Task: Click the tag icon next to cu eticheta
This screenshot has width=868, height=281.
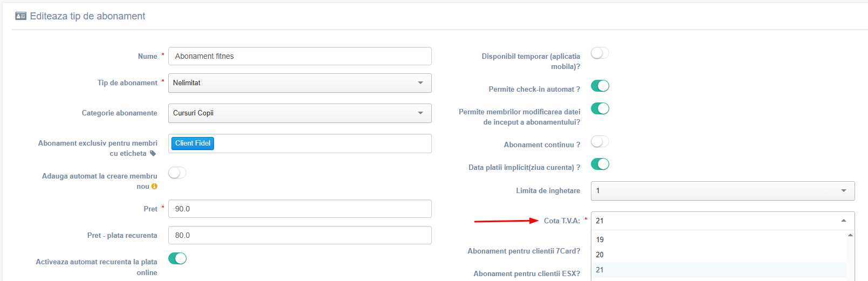Action: (x=153, y=154)
